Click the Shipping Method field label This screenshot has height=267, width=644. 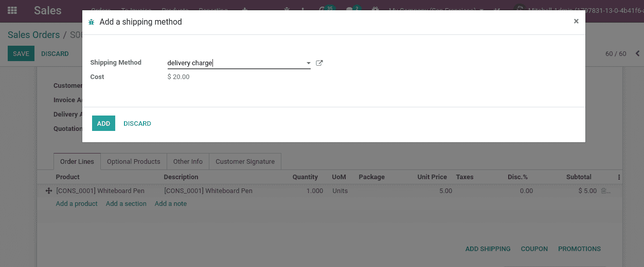(x=116, y=63)
